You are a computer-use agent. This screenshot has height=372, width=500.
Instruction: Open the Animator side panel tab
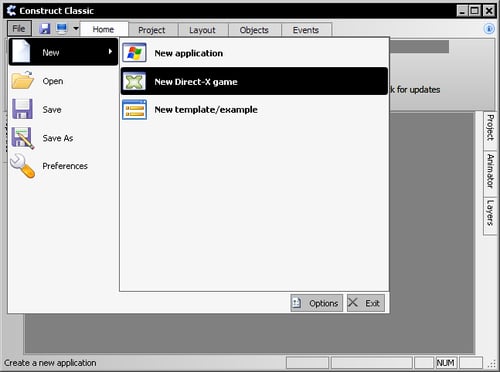point(490,171)
